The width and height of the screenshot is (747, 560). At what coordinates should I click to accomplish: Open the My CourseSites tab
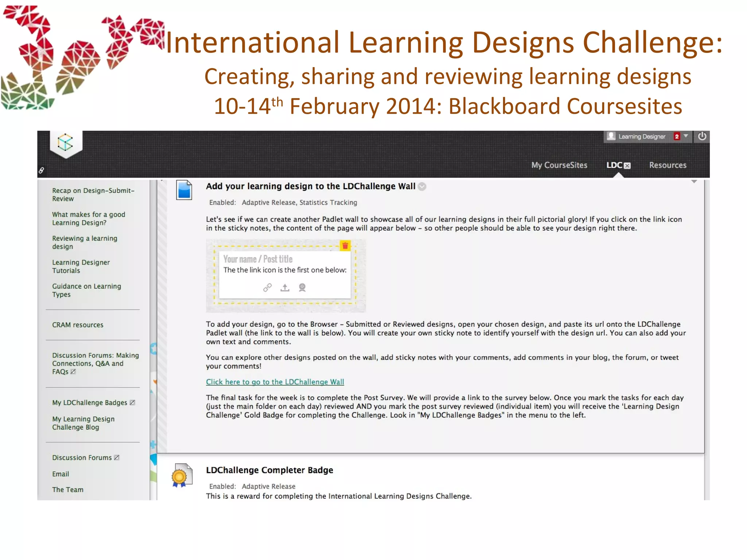[559, 165]
